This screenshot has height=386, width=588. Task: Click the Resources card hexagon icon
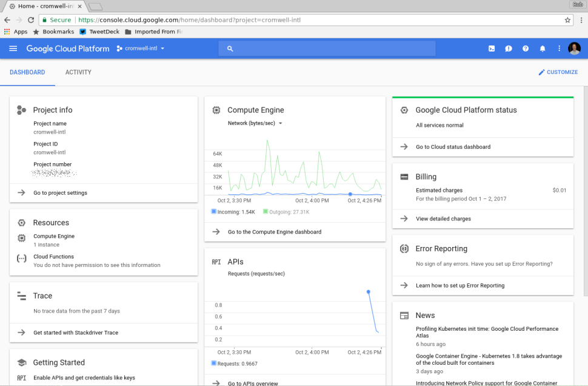coord(21,223)
